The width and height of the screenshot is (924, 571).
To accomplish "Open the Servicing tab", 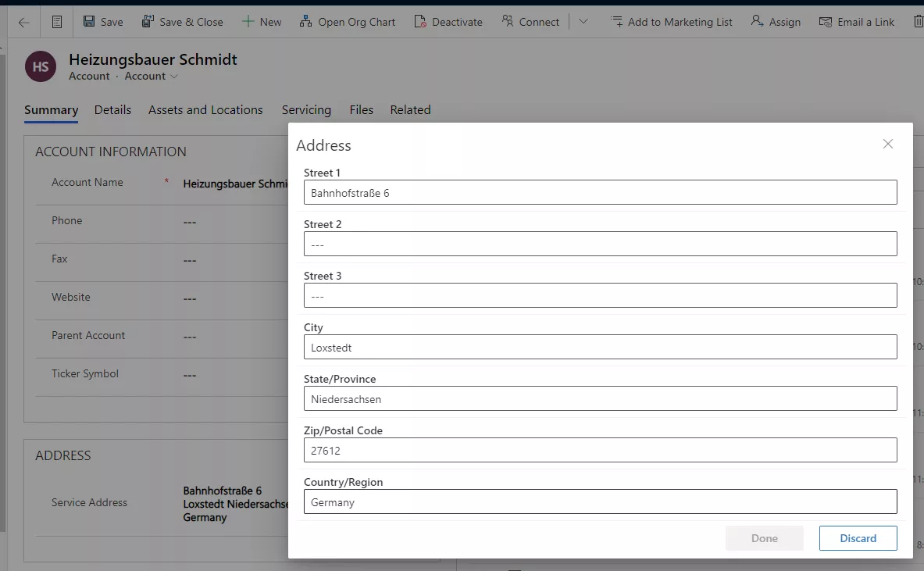I will (306, 110).
